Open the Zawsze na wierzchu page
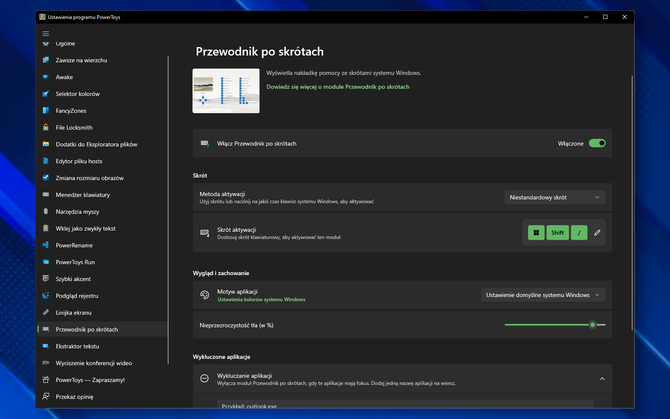Image resolution: width=670 pixels, height=419 pixels. click(x=81, y=60)
